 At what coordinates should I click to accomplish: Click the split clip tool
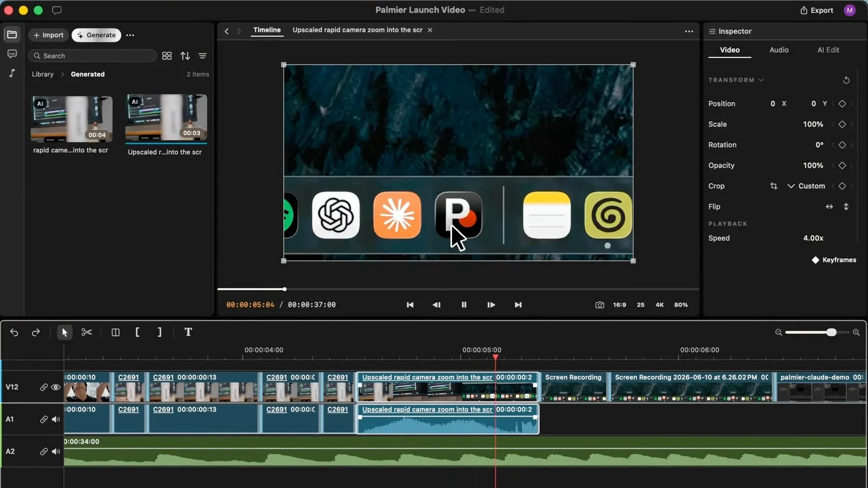[116, 333]
